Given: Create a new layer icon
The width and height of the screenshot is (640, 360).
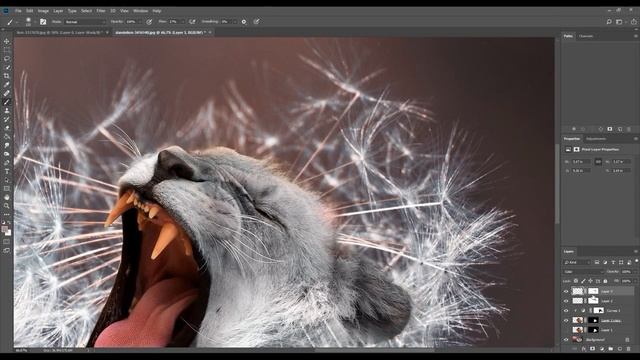Looking at the screenshot, I should click(620, 349).
